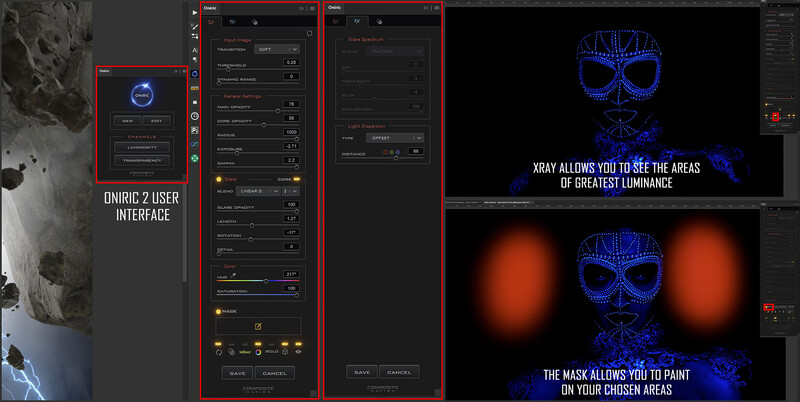Image resolution: width=800 pixels, height=402 pixels.
Task: Open the Glare Spectrum Blend MULTIPLY dropdown
Action: [x=395, y=51]
